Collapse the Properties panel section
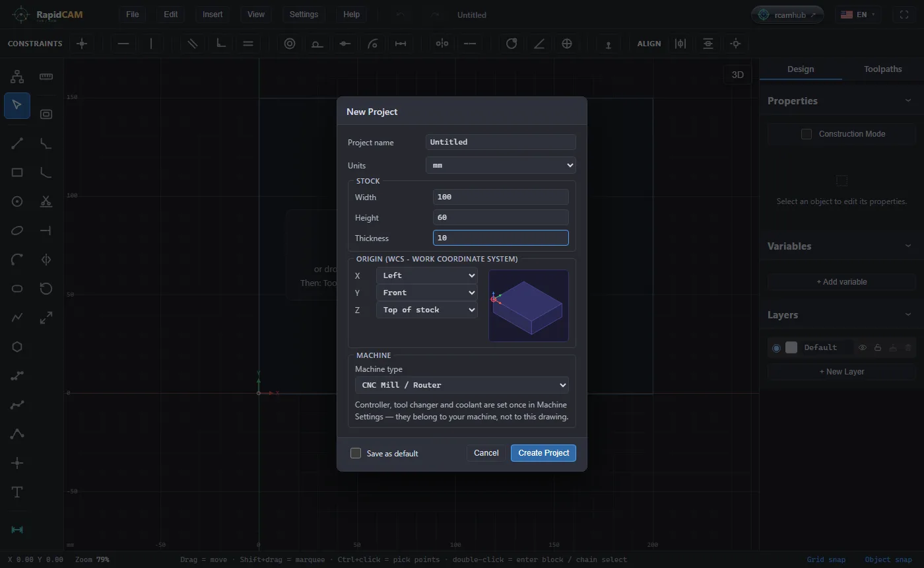The width and height of the screenshot is (924, 568). point(908,101)
